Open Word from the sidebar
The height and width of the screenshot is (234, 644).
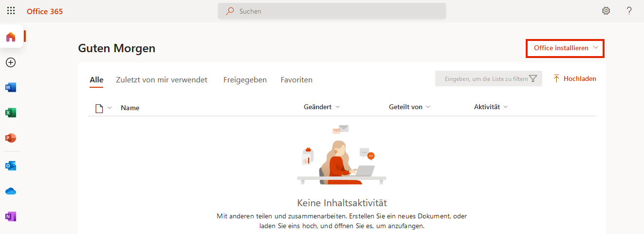coord(11,88)
